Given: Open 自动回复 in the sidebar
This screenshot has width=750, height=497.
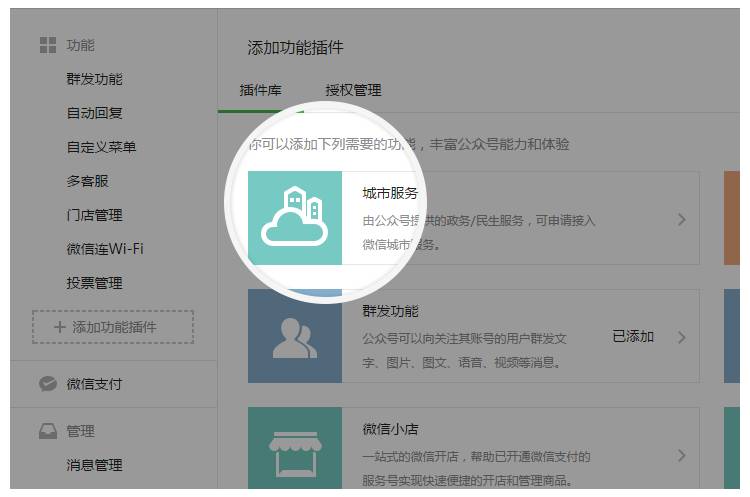Looking at the screenshot, I should pos(95,113).
